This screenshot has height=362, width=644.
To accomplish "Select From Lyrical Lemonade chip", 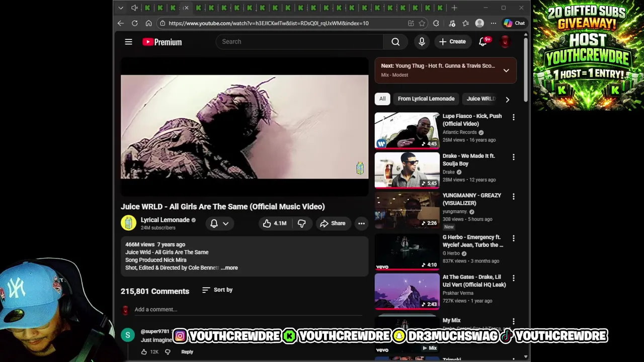I will pyautogui.click(x=426, y=99).
